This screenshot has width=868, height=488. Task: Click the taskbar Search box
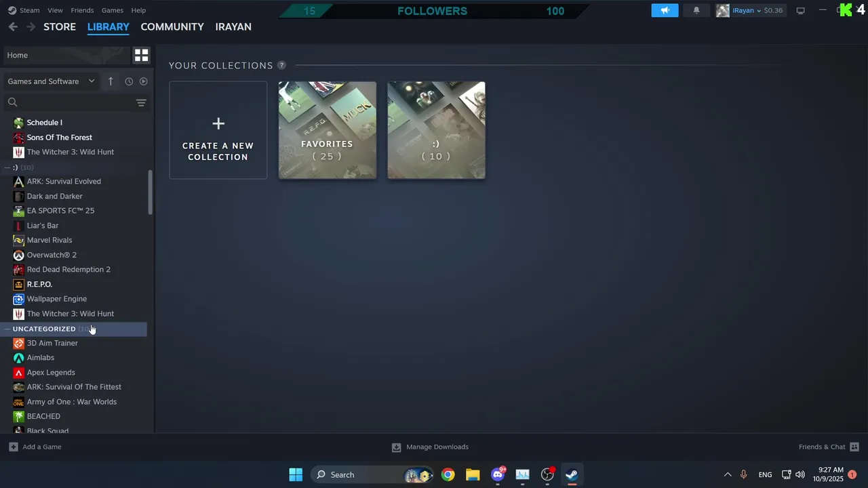372,474
